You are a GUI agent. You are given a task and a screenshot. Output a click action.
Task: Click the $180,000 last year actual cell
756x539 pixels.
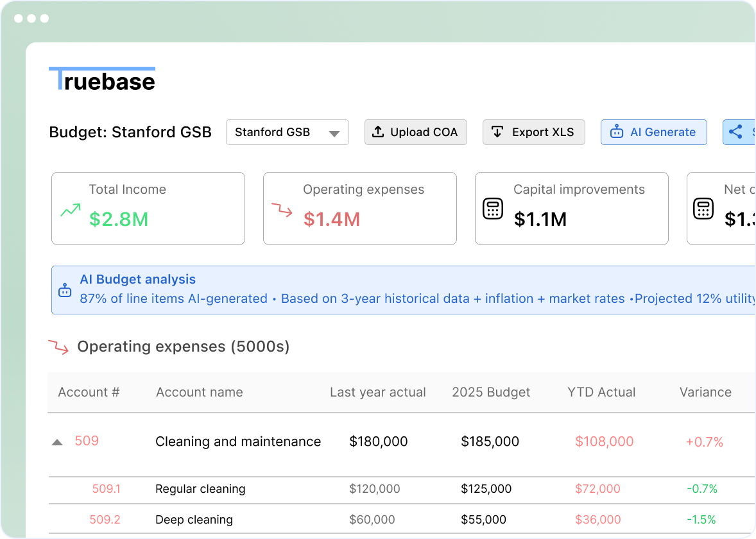(379, 441)
